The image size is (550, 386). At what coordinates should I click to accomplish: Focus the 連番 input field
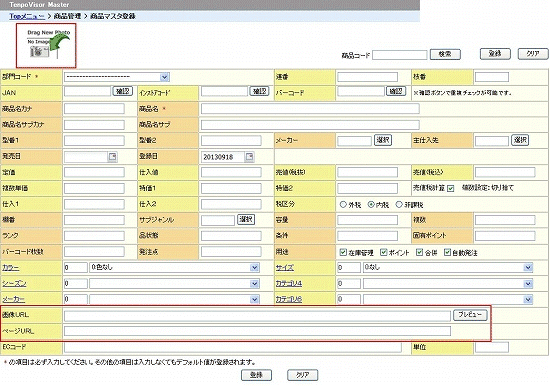[x=368, y=77]
